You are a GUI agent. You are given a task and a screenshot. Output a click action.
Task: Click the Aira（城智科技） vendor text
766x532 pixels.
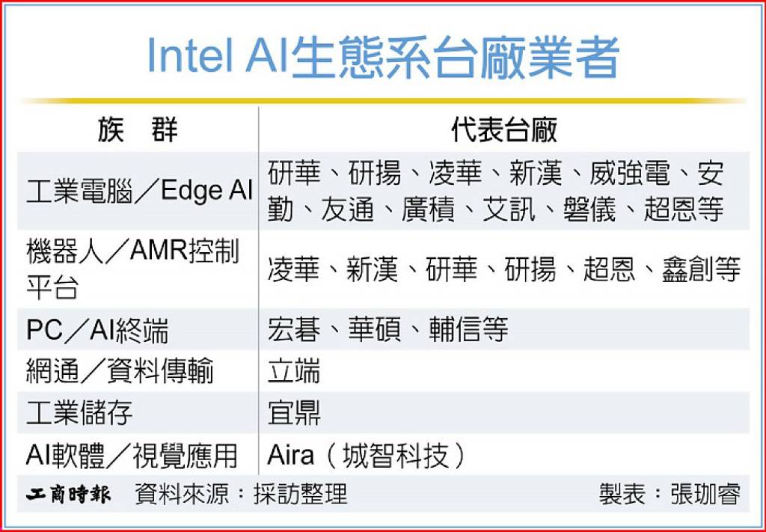(367, 456)
